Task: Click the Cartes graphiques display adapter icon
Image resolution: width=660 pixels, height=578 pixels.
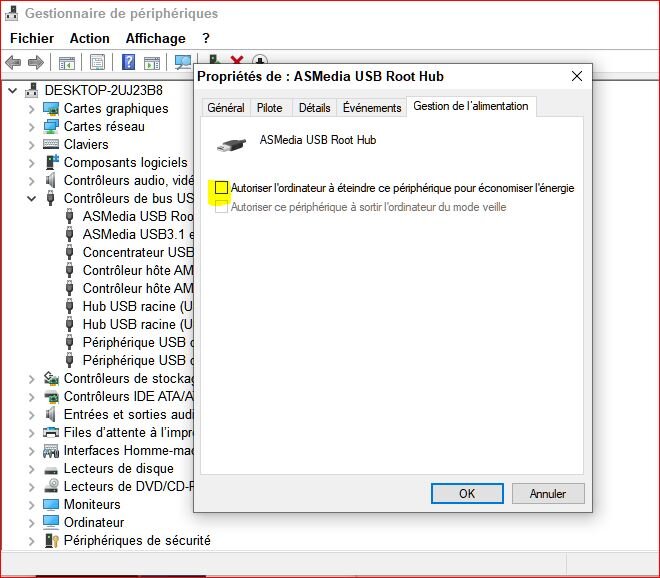Action: (x=51, y=109)
